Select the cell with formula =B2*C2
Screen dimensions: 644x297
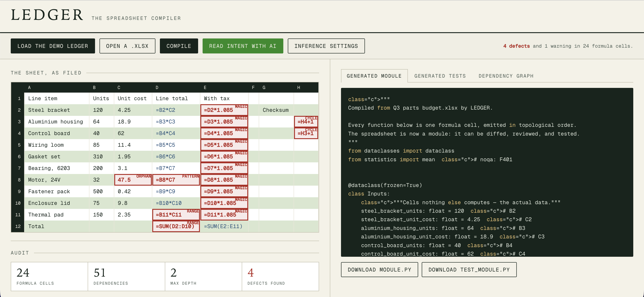point(176,110)
